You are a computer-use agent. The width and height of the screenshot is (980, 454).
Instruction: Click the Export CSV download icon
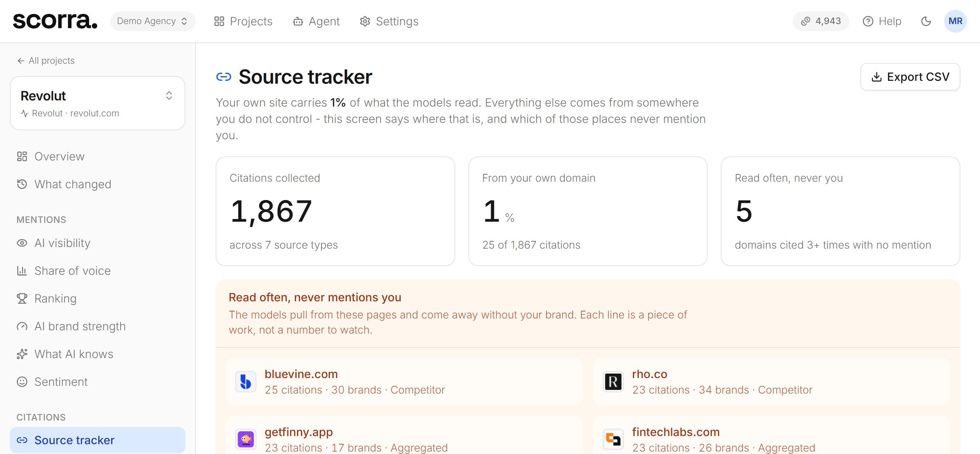coord(877,77)
